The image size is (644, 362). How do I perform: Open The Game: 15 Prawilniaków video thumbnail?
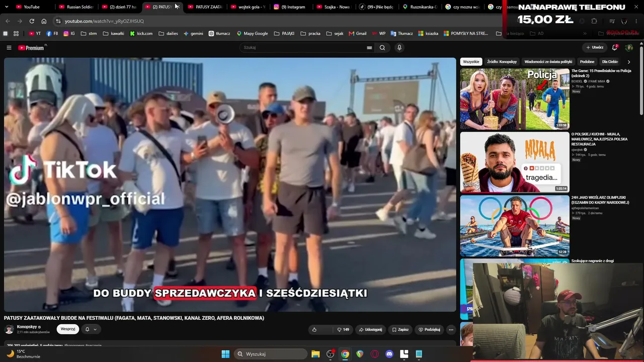(x=515, y=99)
